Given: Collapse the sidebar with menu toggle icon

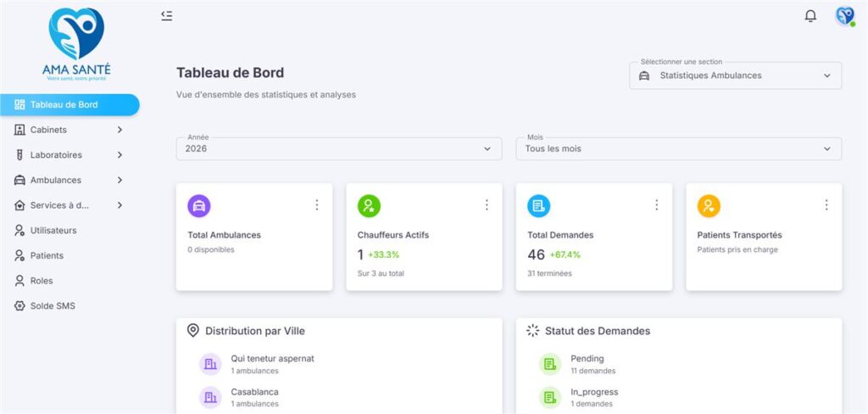Looking at the screenshot, I should coord(167,15).
